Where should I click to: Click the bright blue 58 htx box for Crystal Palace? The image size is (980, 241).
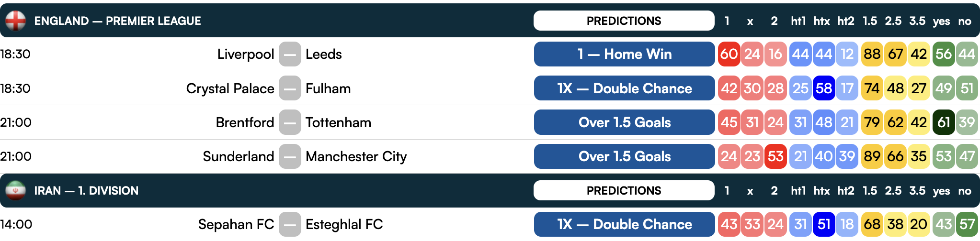coord(824,88)
